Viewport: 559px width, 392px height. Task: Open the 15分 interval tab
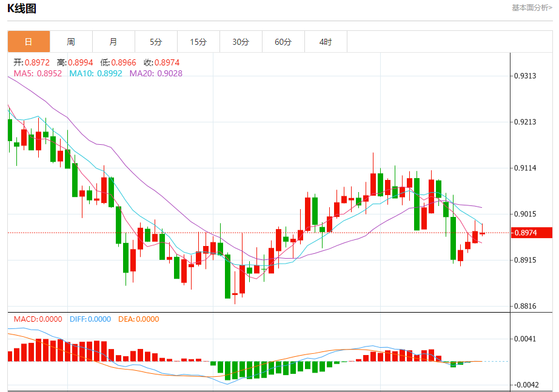[x=198, y=42]
